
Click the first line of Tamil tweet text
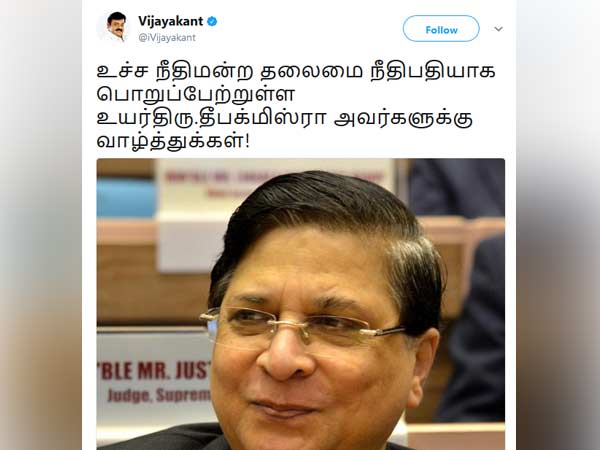pos(296,71)
